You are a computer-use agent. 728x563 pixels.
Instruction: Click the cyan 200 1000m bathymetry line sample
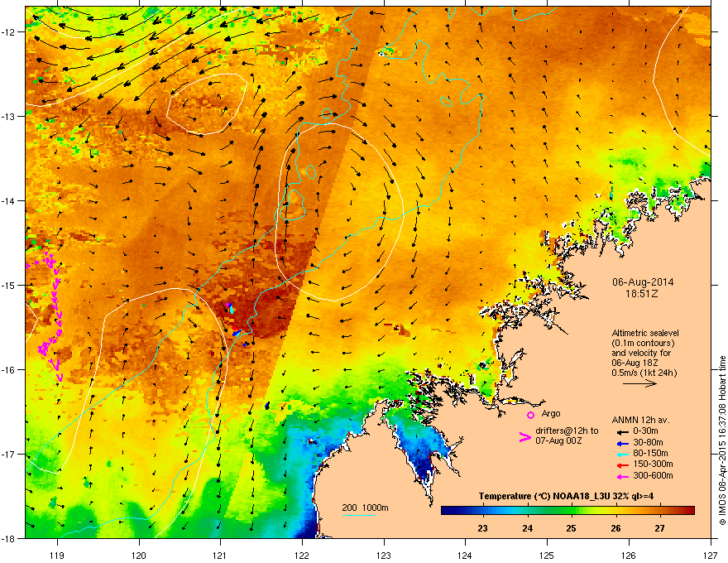358,515
